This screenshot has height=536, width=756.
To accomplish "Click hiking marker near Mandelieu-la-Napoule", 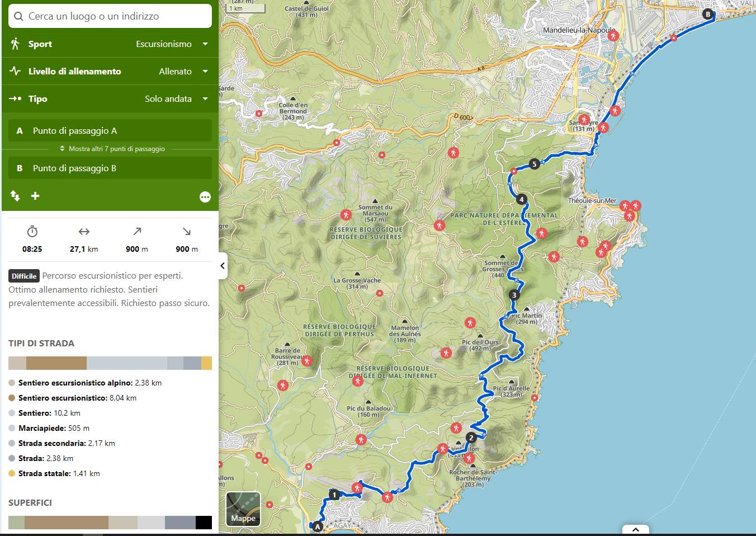I will (613, 36).
